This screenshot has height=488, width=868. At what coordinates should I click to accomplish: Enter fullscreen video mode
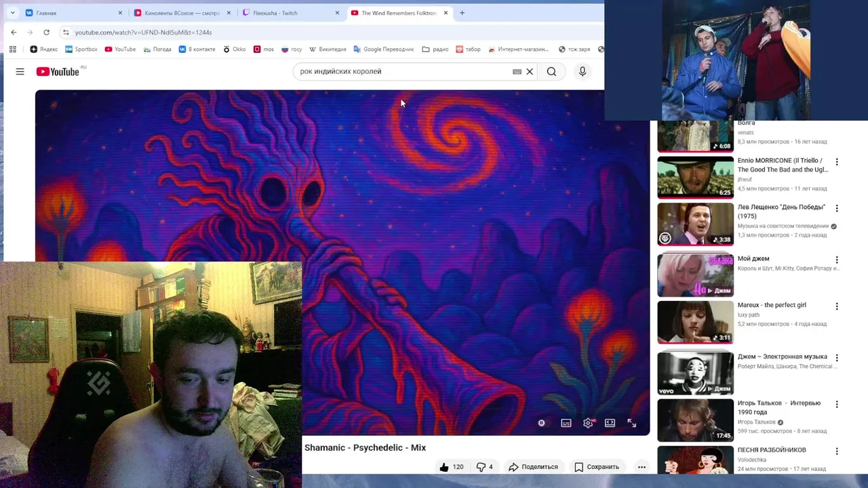click(631, 423)
